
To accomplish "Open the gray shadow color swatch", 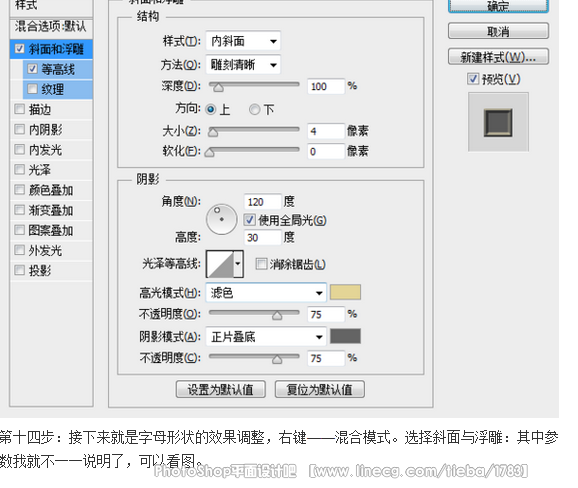I will coord(345,336).
